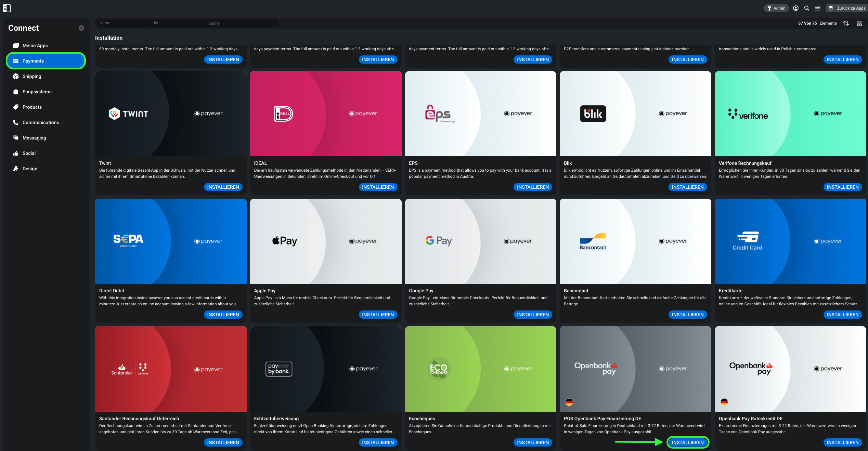This screenshot has height=451, width=868.
Task: Select Communications category
Action: (x=46, y=122)
